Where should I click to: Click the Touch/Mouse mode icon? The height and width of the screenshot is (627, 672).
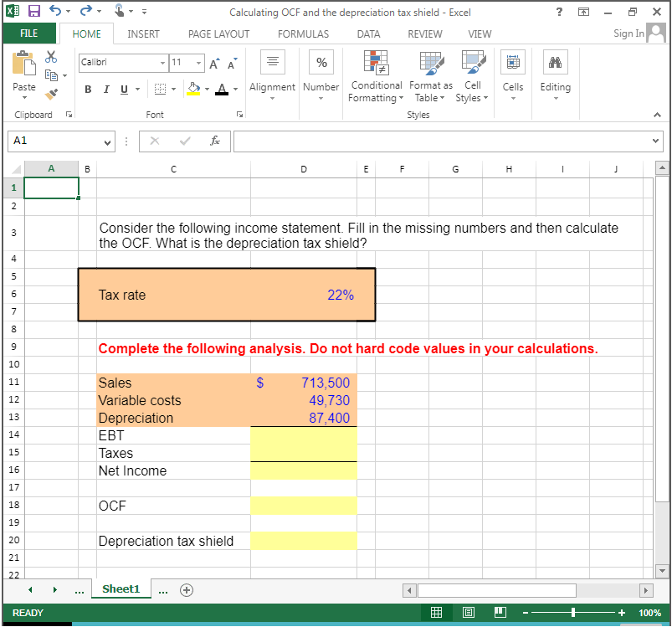[120, 10]
